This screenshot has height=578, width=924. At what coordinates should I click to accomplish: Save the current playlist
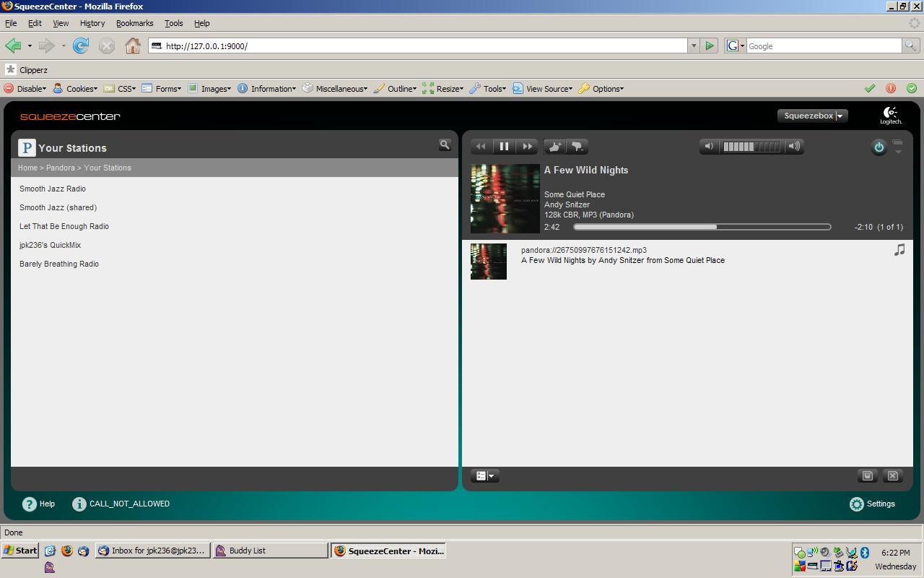coord(868,475)
